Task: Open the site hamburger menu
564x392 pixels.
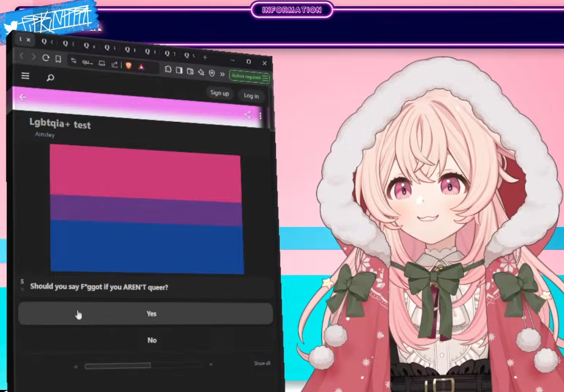Action: pos(26,76)
